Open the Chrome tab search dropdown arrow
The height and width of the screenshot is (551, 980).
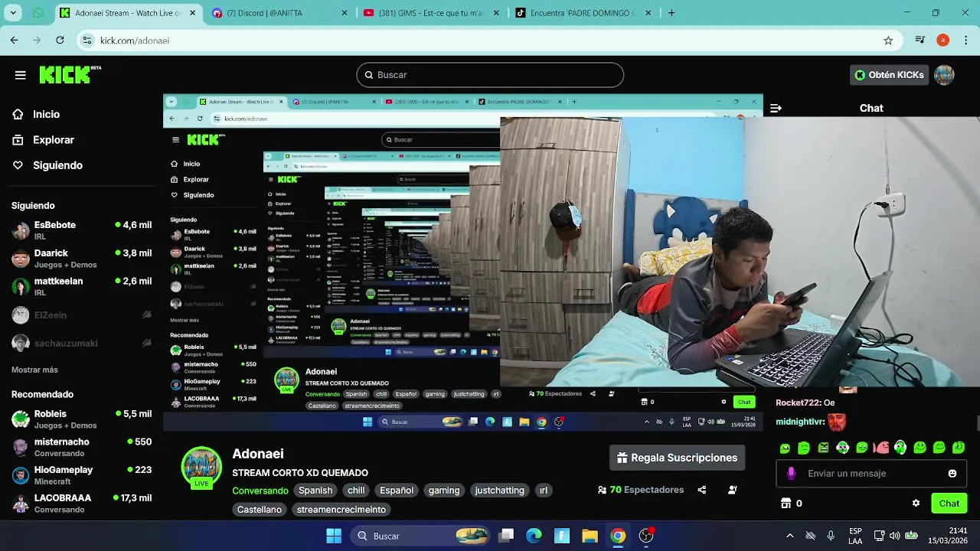13,13
